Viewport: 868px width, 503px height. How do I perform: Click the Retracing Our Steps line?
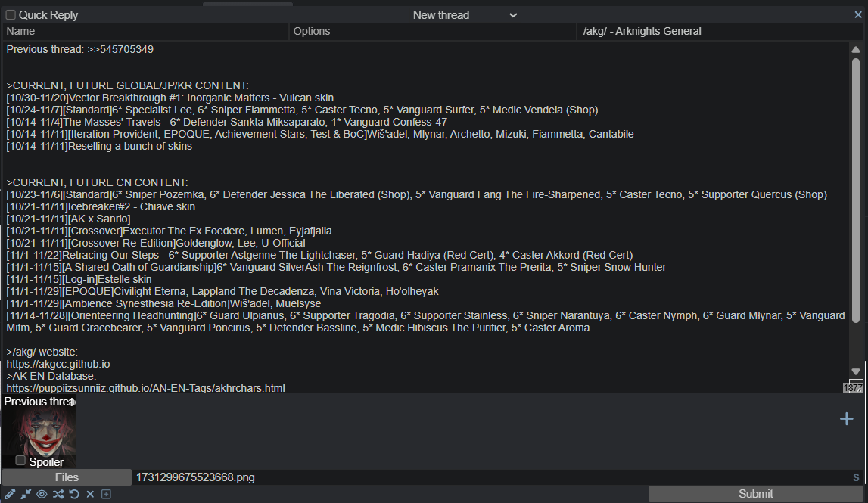(x=319, y=255)
